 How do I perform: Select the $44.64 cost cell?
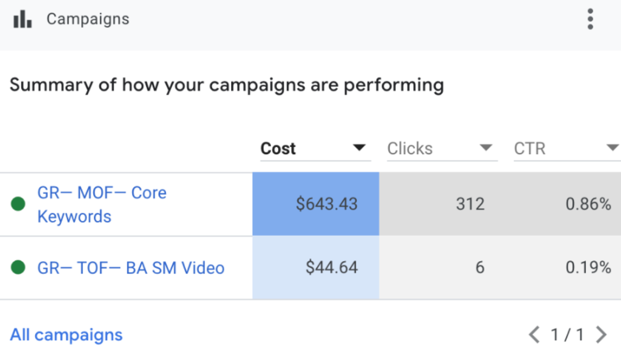click(316, 268)
